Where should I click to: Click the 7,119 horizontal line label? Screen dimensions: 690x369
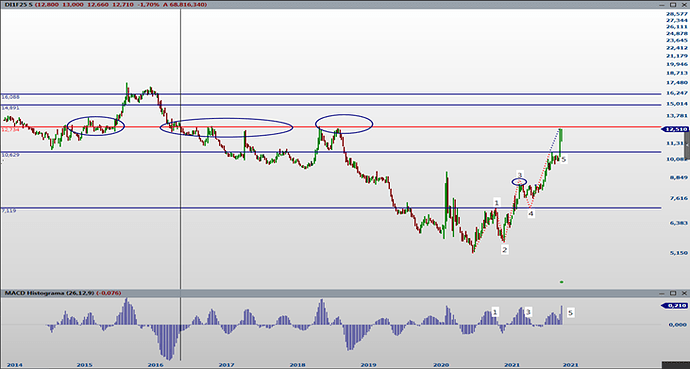pyautogui.click(x=8, y=211)
